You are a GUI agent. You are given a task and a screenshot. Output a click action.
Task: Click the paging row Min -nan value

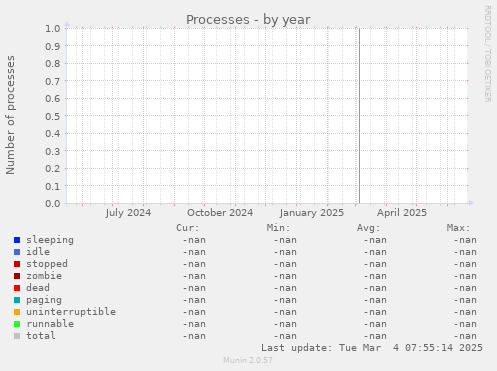285,300
